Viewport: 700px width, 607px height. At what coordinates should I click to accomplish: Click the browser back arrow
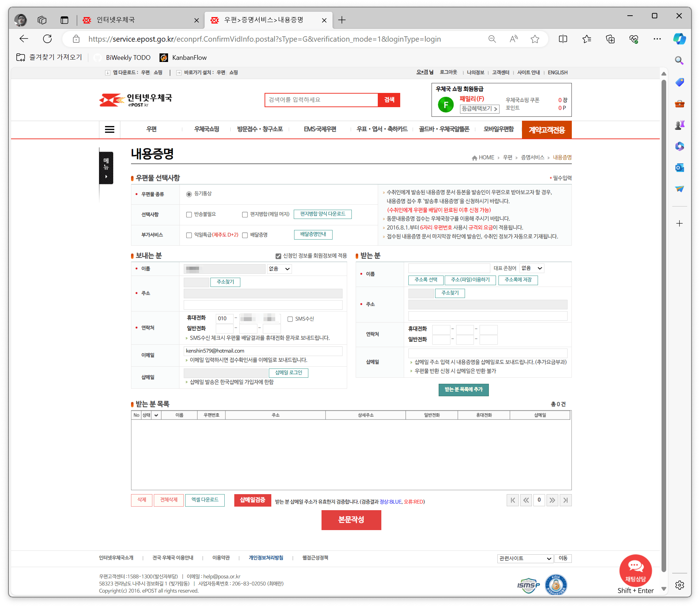[24, 39]
